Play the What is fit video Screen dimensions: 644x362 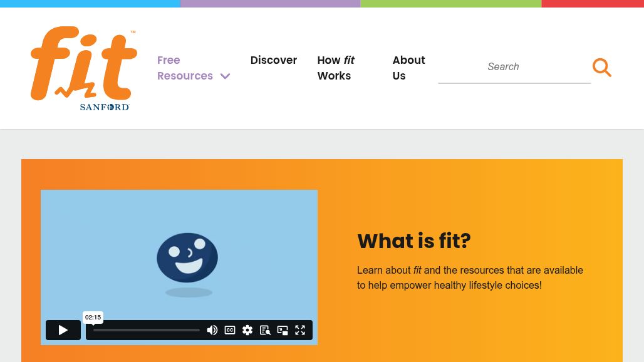click(x=63, y=330)
